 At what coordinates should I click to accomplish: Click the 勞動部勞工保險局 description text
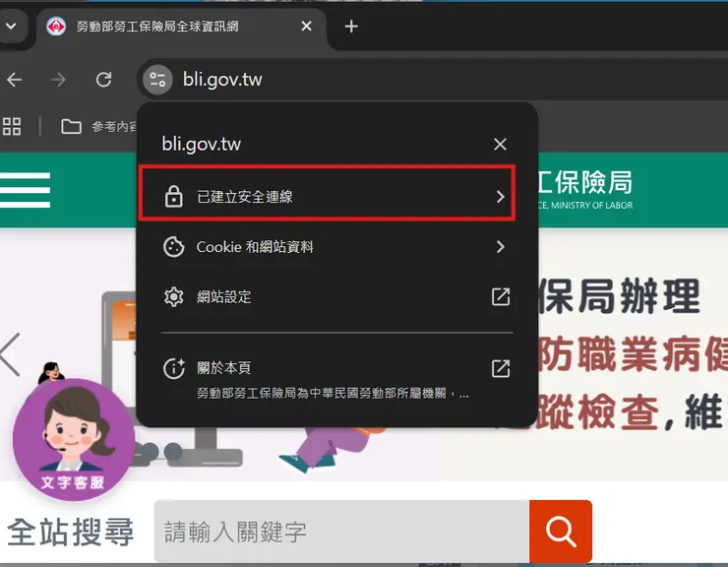(x=333, y=394)
